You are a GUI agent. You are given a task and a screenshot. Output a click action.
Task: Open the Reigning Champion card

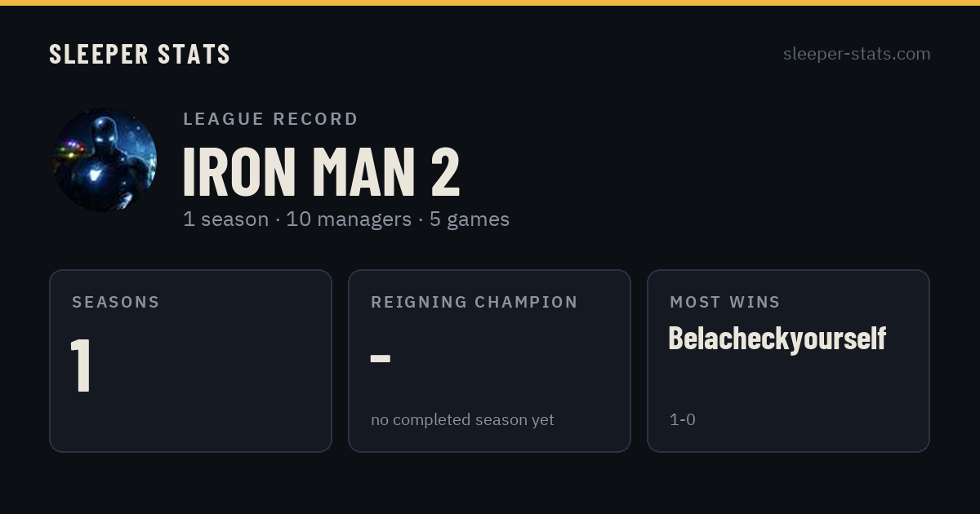pyautogui.click(x=489, y=361)
